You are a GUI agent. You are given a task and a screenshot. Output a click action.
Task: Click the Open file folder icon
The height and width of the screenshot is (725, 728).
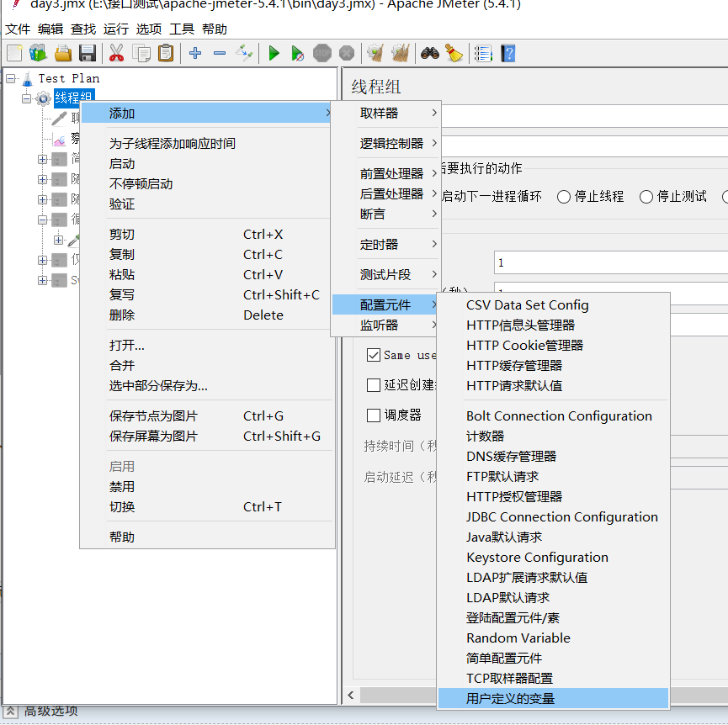pyautogui.click(x=63, y=53)
